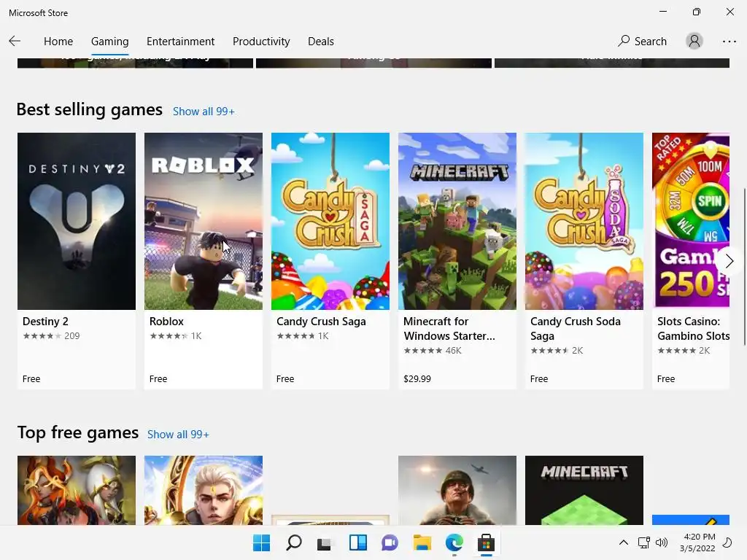The image size is (747, 560).
Task: Show all 99+ top free games
Action: click(x=178, y=435)
